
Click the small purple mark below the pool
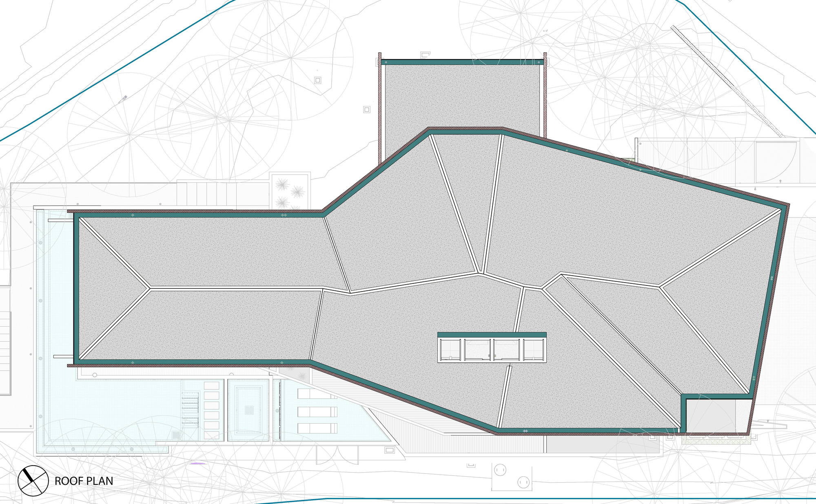(x=198, y=463)
